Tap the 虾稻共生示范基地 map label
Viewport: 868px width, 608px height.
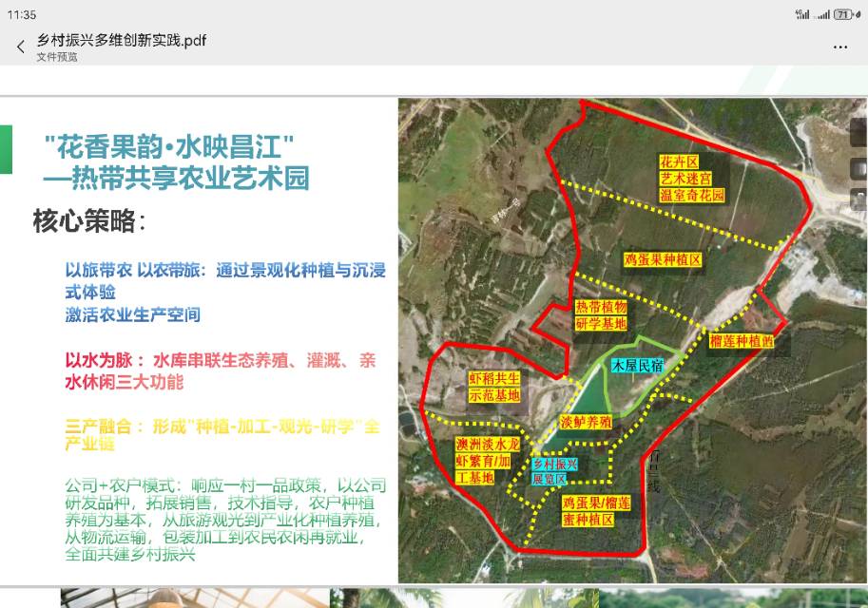pos(494,387)
